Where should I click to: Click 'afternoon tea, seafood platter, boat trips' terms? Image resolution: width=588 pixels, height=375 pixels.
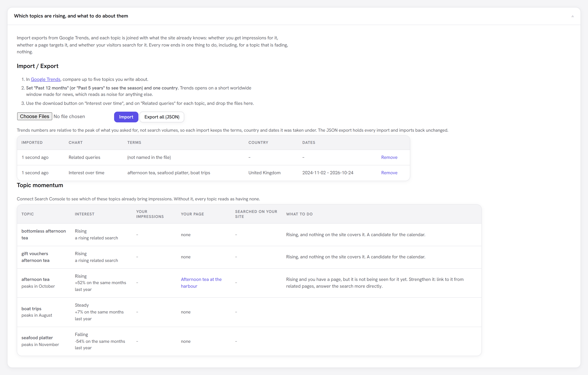tap(169, 173)
